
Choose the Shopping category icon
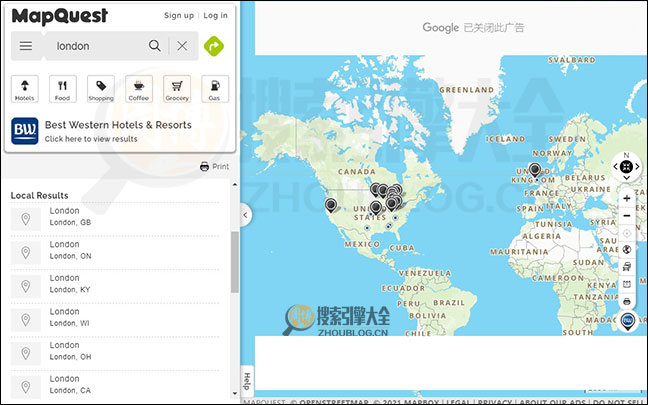pyautogui.click(x=100, y=89)
